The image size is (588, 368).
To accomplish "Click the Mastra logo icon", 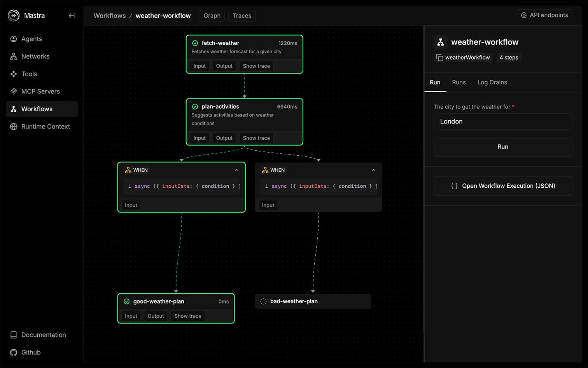I will pos(14,16).
